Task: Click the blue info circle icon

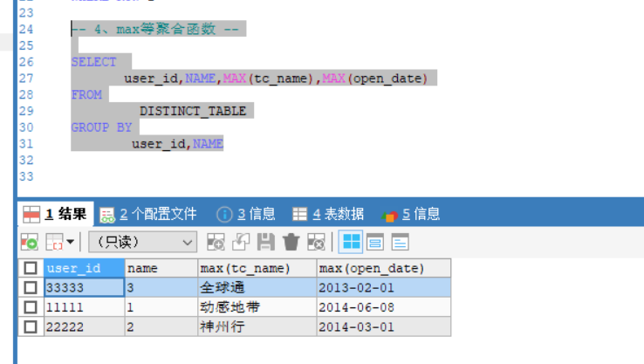Action: tap(224, 215)
